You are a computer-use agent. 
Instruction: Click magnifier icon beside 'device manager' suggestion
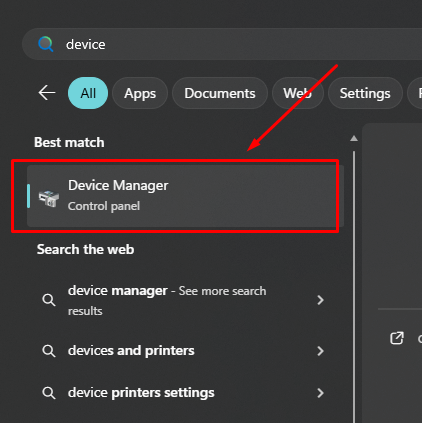pos(49,300)
